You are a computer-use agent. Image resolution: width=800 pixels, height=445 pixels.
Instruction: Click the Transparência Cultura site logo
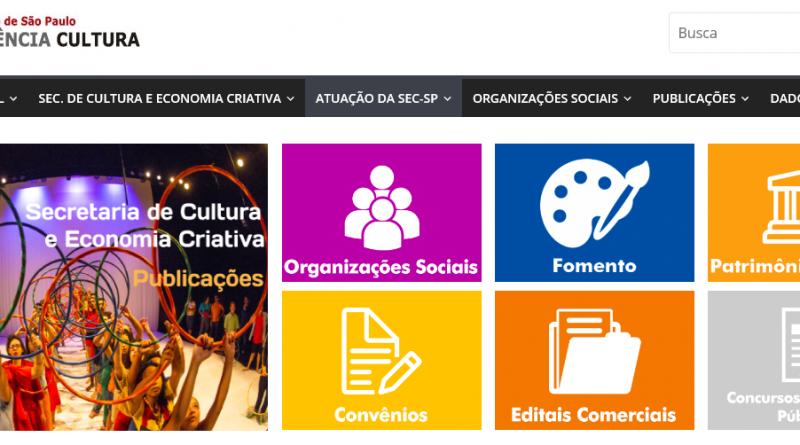pyautogui.click(x=70, y=33)
